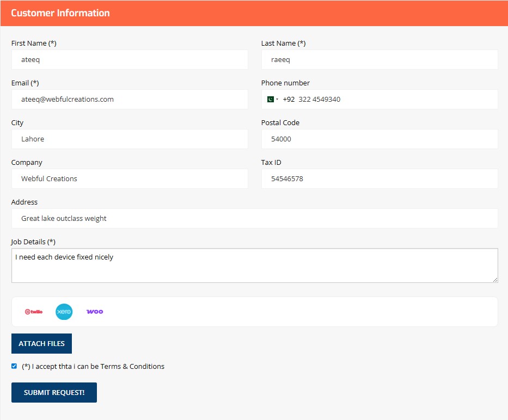The width and height of the screenshot is (508, 420).
Task: Open the Pakistan flag country selector
Action: (x=272, y=100)
